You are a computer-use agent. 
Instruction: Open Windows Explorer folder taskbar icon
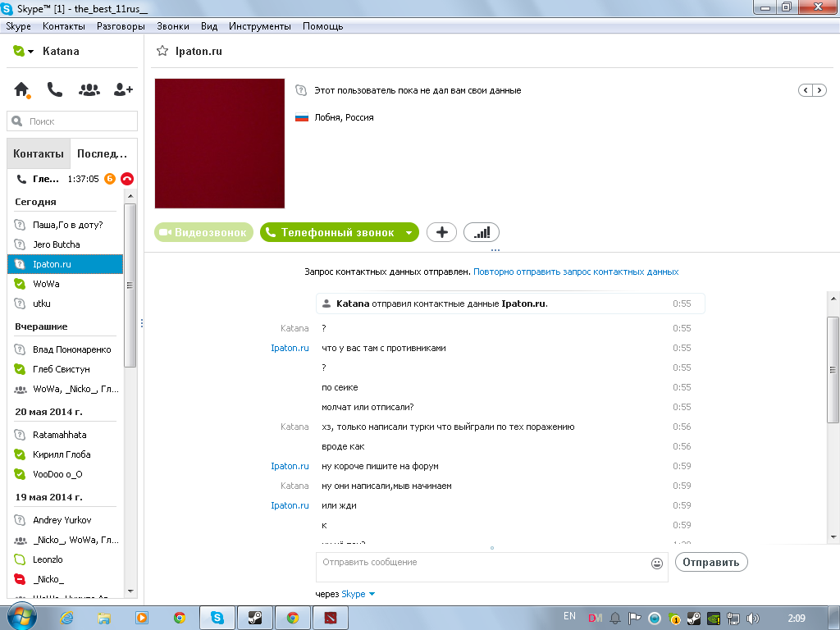click(x=104, y=618)
